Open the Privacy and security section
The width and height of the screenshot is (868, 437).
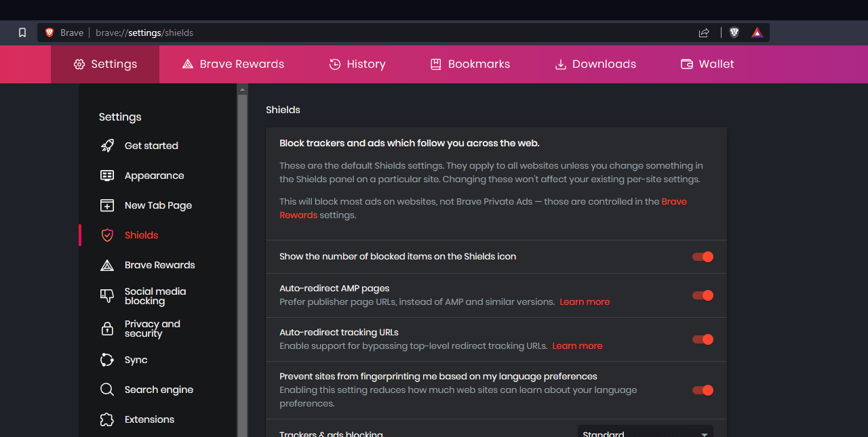click(153, 329)
